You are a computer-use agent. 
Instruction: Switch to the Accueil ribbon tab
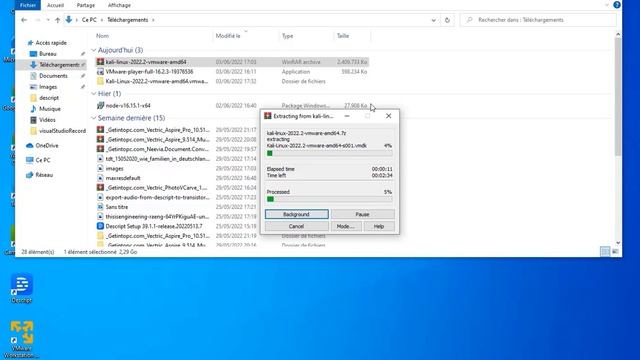coord(55,5)
